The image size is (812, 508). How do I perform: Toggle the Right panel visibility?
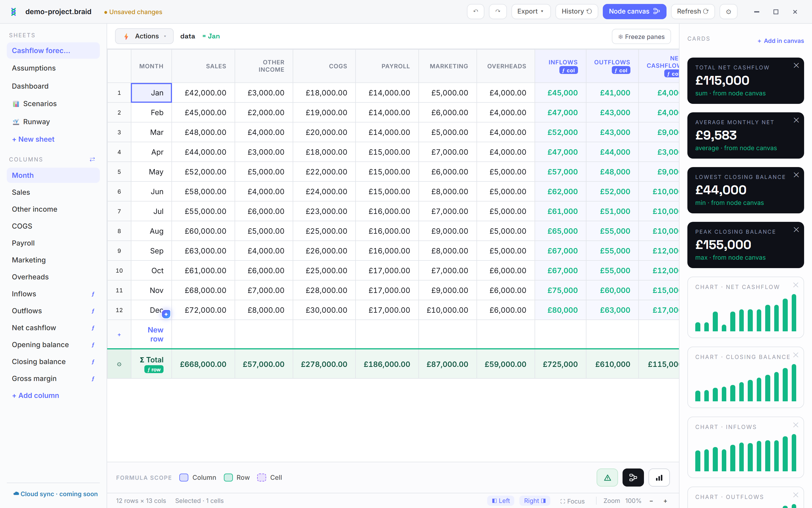(535, 501)
